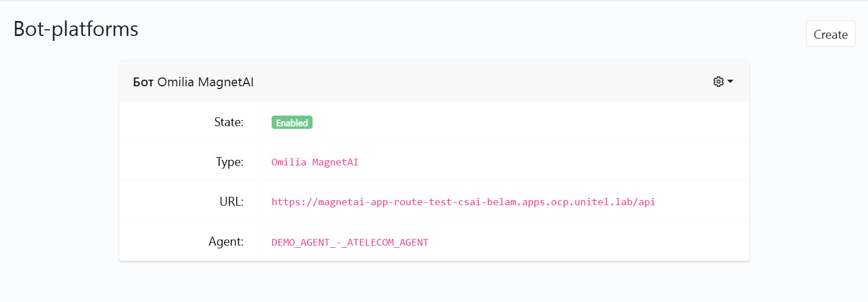Click the Create button

(x=830, y=34)
